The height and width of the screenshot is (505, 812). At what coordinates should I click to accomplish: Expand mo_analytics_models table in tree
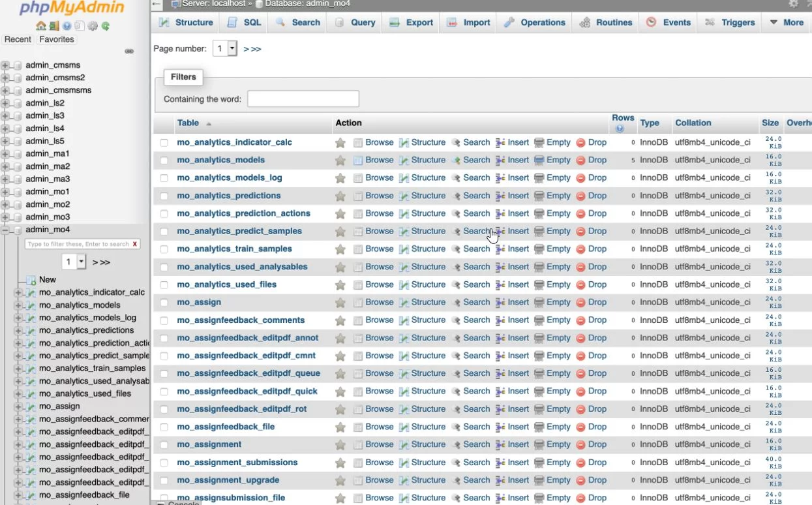18,305
